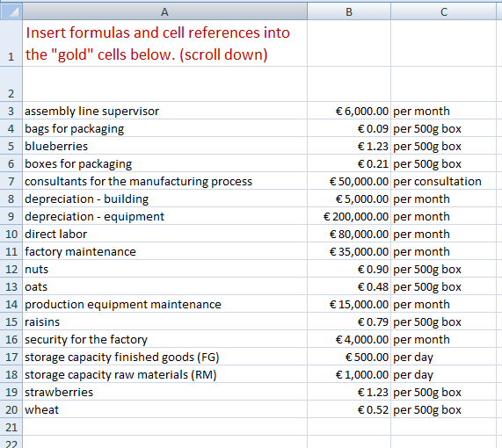
Task: Select row 21 header
Action: [x=11, y=427]
